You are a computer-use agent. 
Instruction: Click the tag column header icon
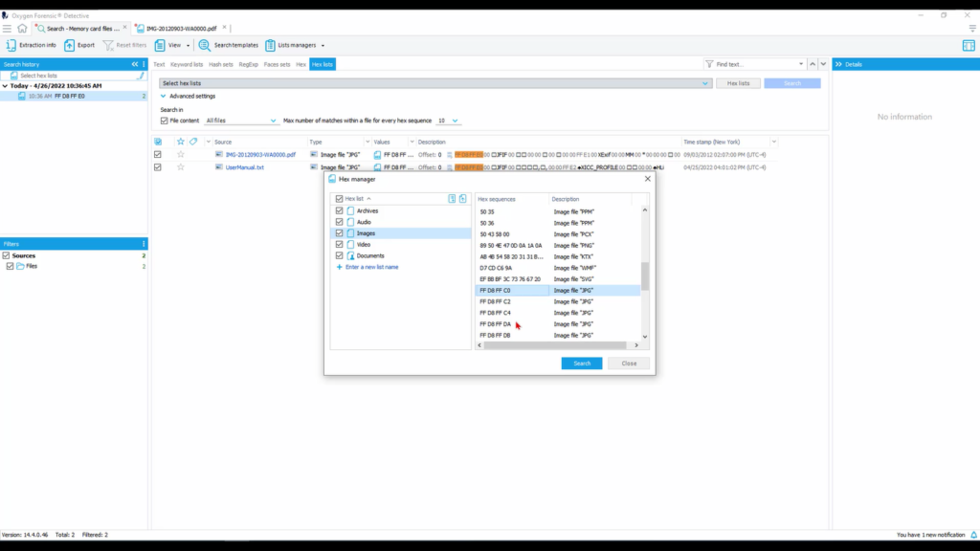tap(193, 142)
